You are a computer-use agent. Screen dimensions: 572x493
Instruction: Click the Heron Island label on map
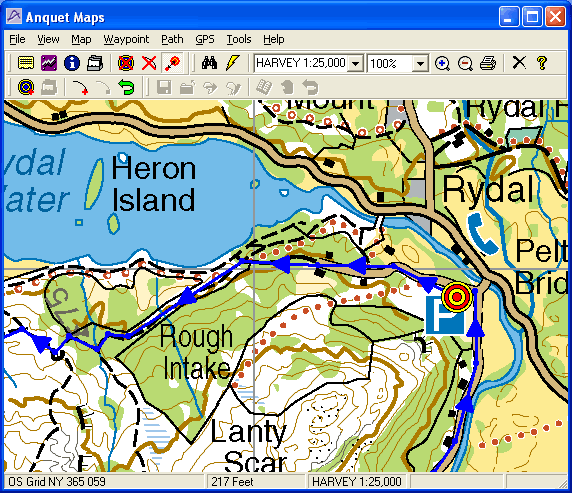pyautogui.click(x=153, y=185)
